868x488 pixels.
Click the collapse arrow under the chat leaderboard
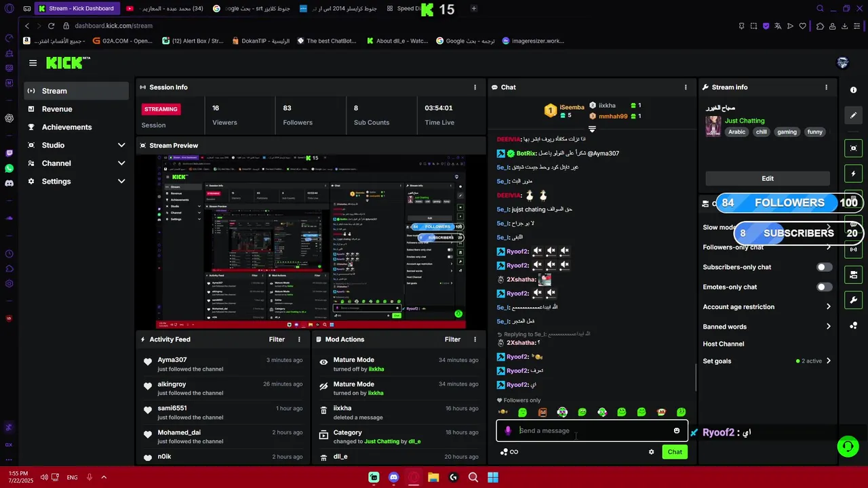click(x=592, y=128)
